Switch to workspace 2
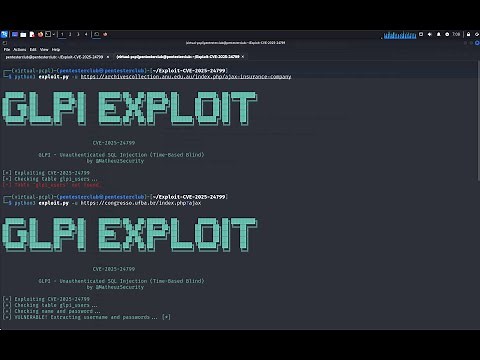 (70, 34)
